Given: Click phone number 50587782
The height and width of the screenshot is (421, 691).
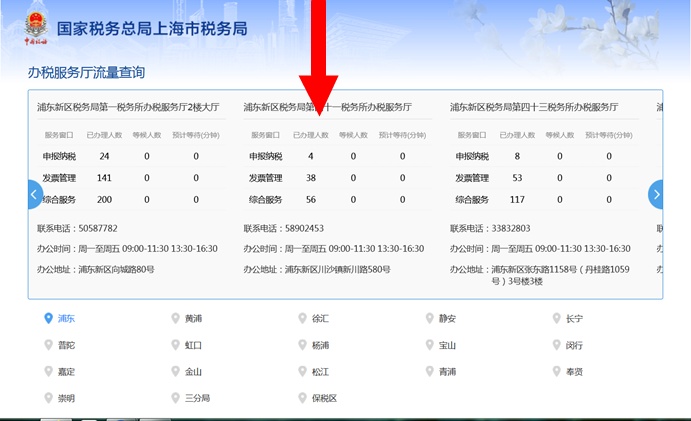Looking at the screenshot, I should coord(98,228).
